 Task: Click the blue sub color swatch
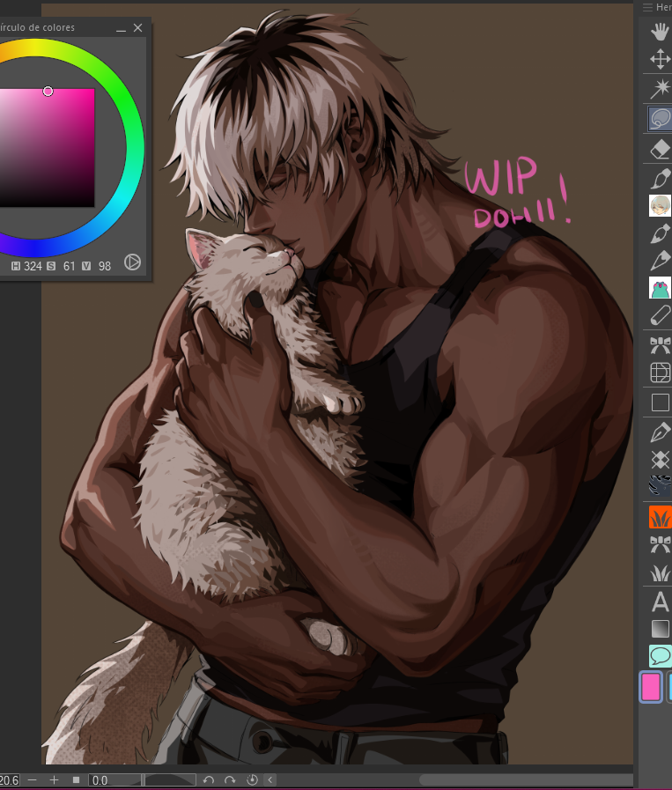(669, 687)
